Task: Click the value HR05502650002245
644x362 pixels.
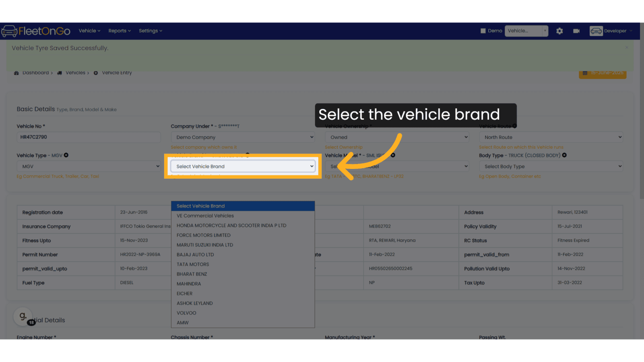Action: (390, 269)
